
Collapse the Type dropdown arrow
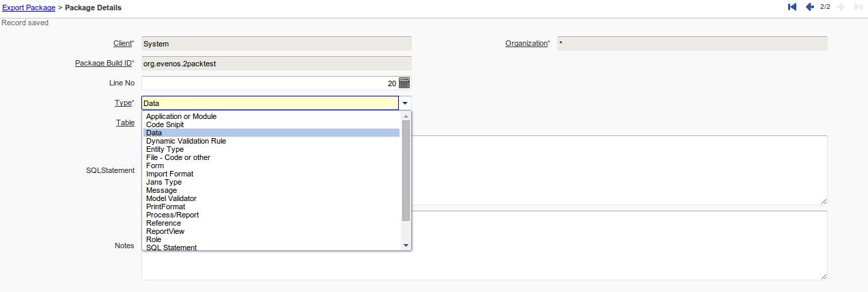[x=405, y=103]
